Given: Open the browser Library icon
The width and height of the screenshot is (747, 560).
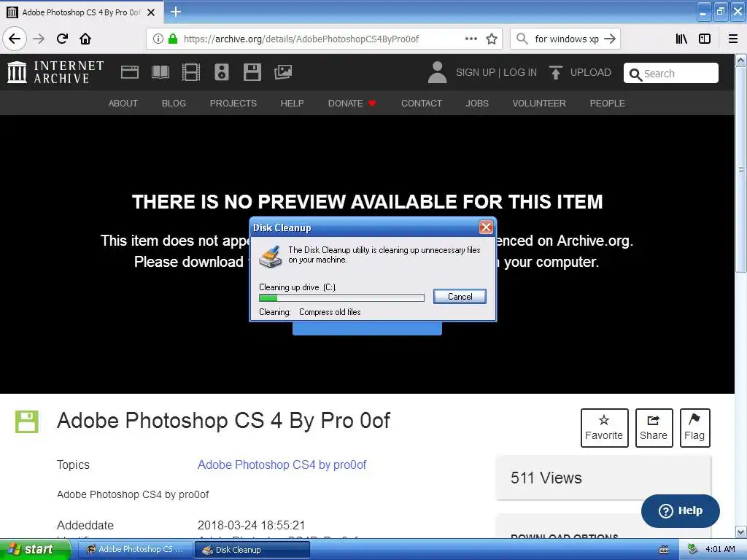Looking at the screenshot, I should pos(681,39).
